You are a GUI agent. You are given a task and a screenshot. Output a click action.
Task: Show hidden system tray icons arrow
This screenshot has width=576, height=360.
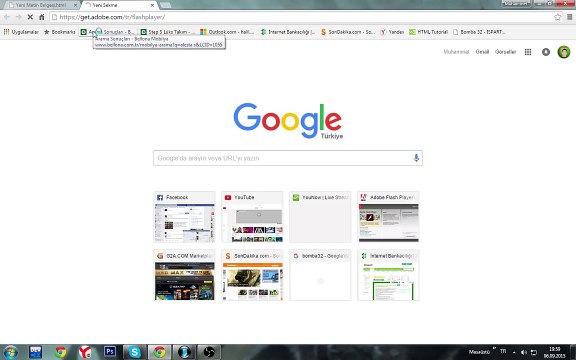tap(514, 353)
